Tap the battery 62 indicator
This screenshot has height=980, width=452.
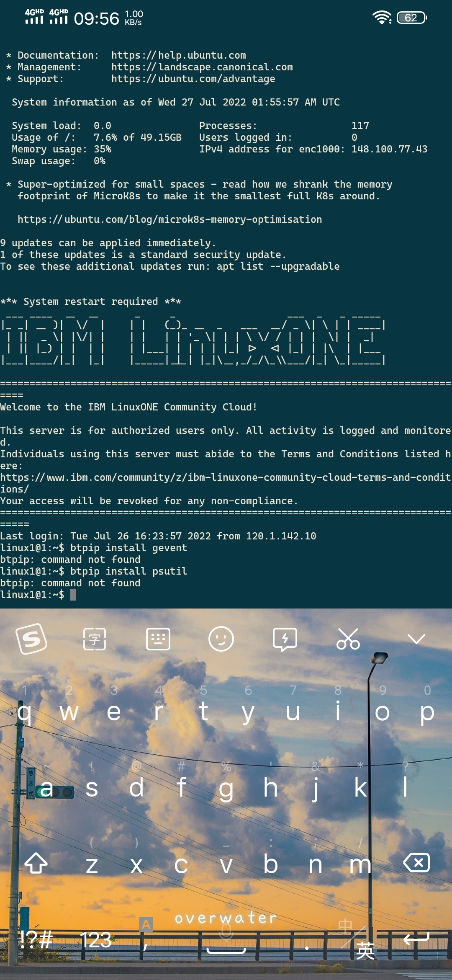(x=412, y=18)
